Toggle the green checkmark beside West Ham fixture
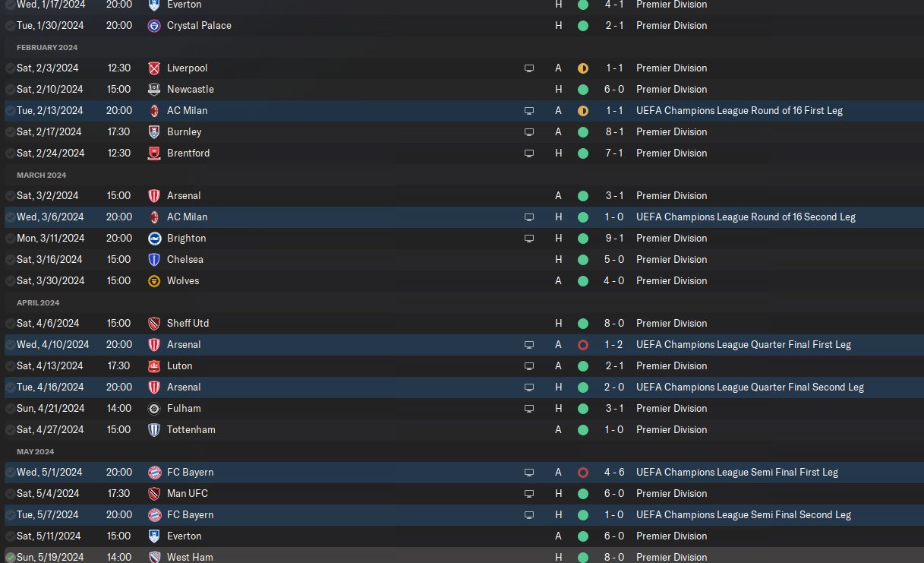This screenshot has width=924, height=563. click(10, 557)
